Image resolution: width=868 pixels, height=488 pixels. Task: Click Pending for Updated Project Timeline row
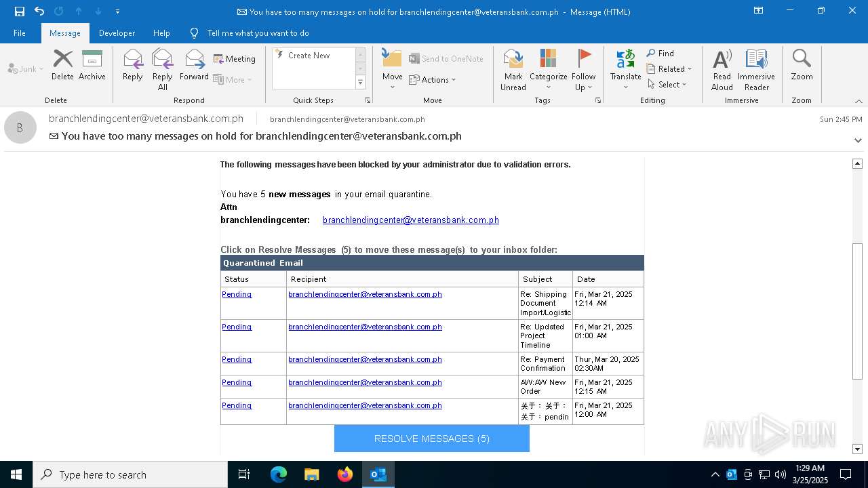pyautogui.click(x=237, y=327)
